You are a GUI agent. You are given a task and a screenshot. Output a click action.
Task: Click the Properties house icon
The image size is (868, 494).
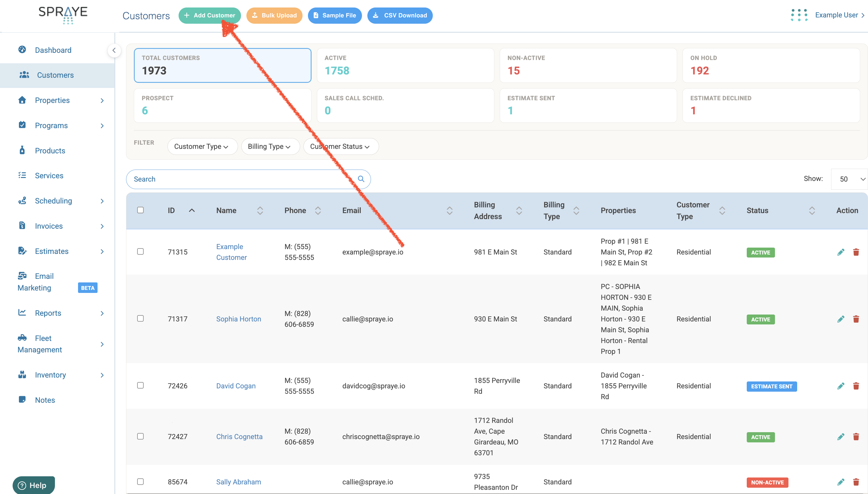coord(22,100)
